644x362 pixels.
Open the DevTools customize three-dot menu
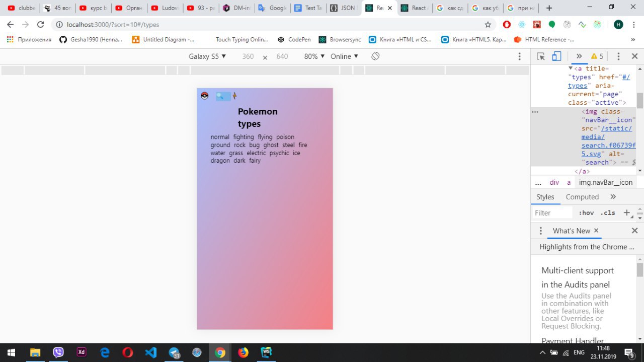pos(618,56)
